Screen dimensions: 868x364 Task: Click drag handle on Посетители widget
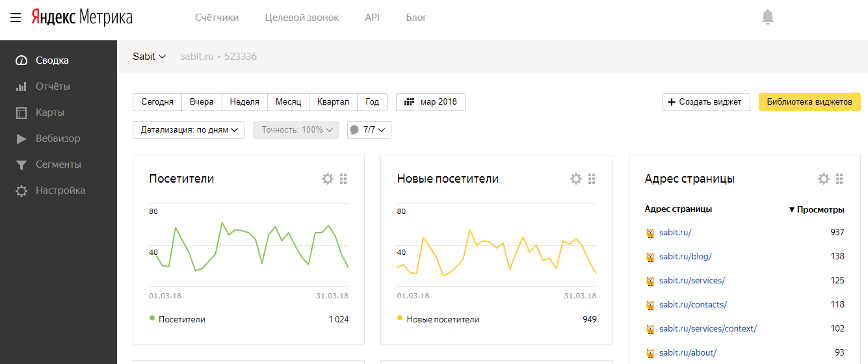click(x=344, y=179)
